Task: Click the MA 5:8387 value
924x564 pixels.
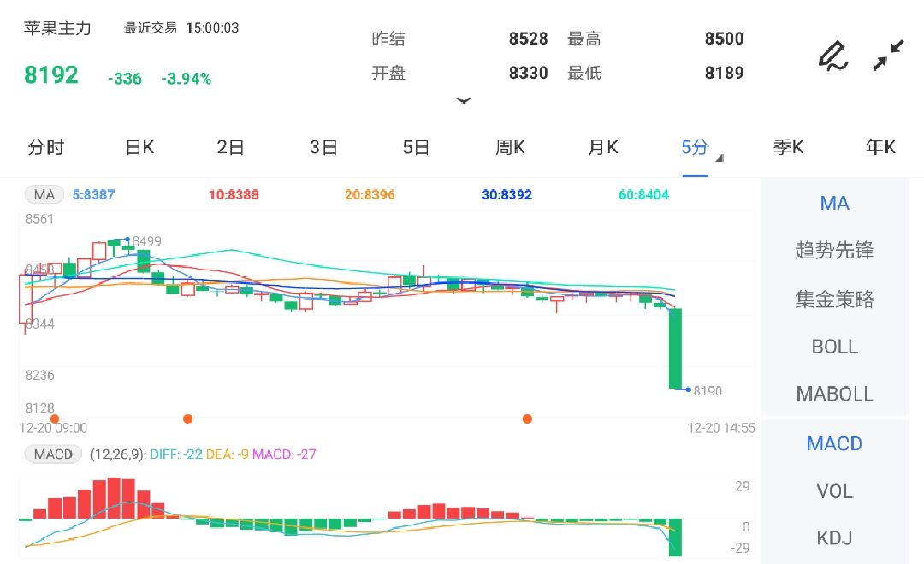Action: point(94,194)
